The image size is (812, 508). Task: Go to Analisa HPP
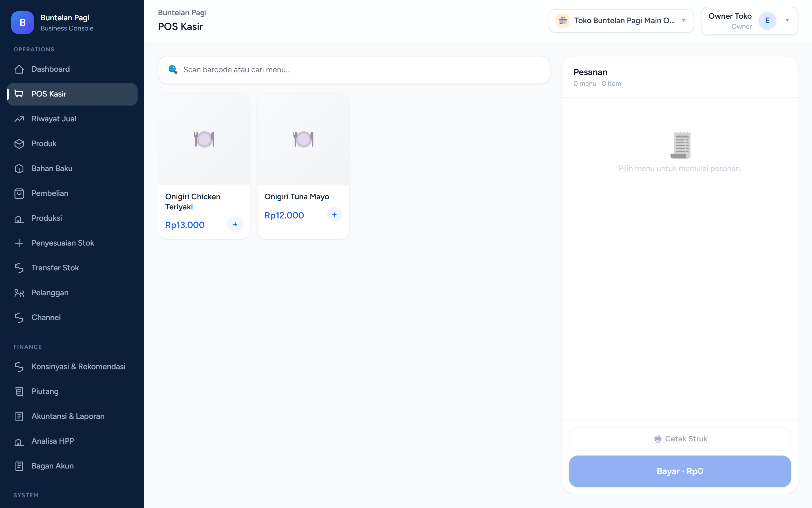point(72,441)
